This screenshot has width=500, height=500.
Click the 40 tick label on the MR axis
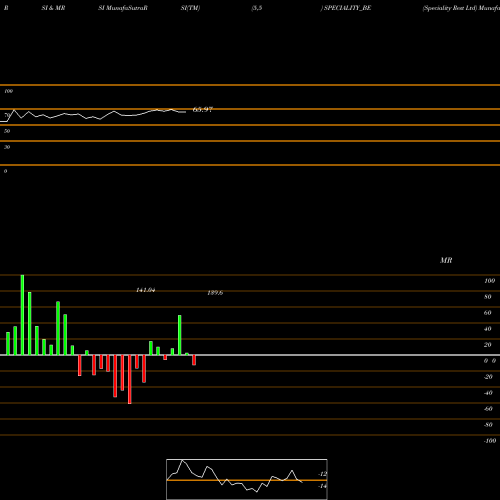(488, 329)
